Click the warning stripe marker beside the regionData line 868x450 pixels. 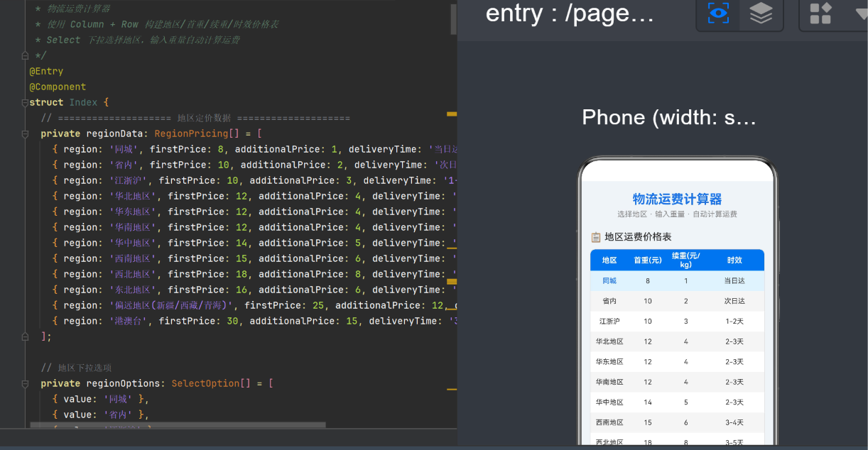point(452,113)
